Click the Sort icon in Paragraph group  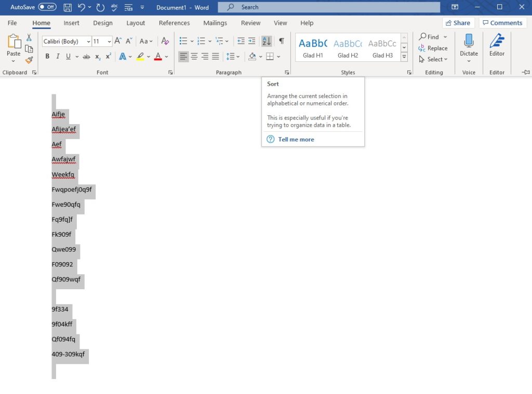[266, 40]
